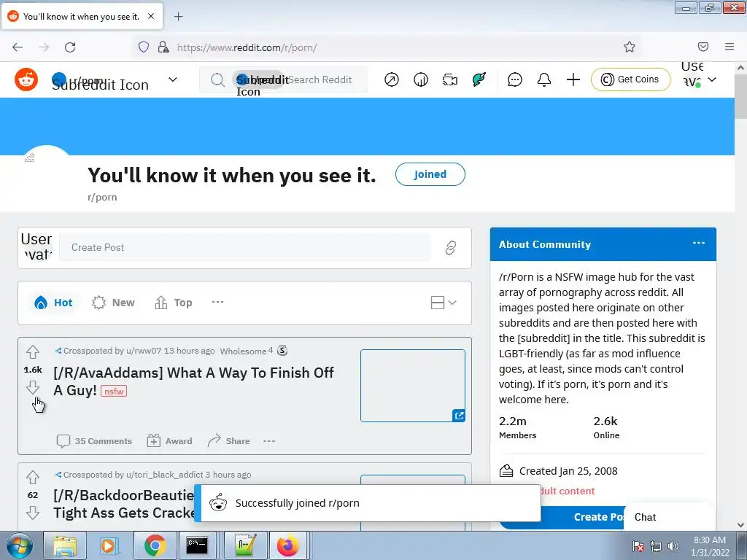747x560 pixels.
Task: Open the Reddit Live video icon in header
Action: coord(449,79)
